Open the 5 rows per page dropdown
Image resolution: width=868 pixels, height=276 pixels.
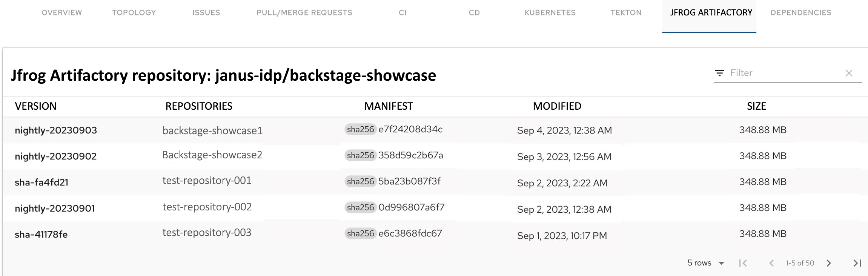(x=706, y=263)
